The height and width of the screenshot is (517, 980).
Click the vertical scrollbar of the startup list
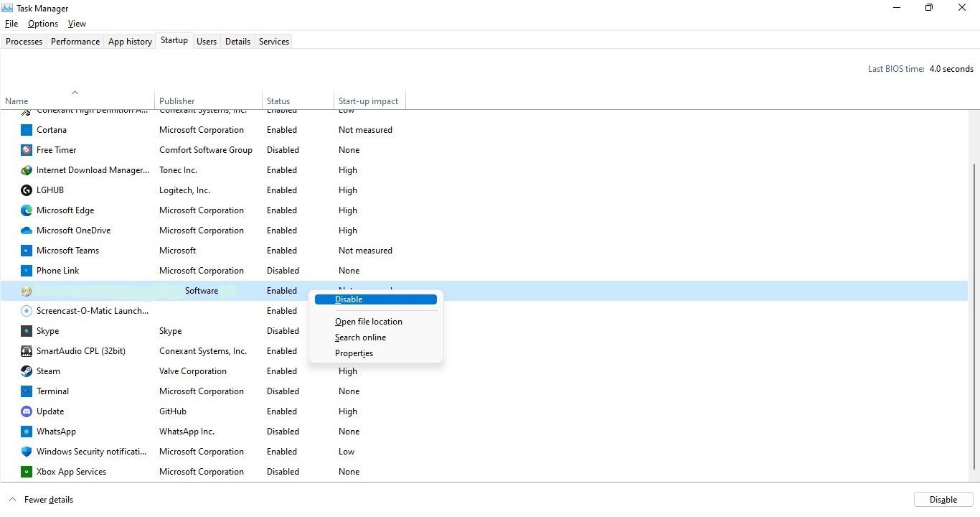click(x=974, y=316)
